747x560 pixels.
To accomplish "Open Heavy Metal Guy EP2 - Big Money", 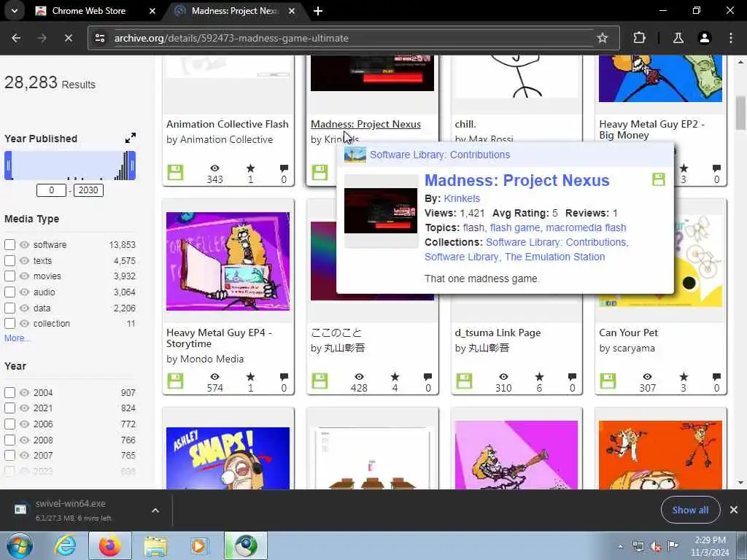I will coord(651,130).
